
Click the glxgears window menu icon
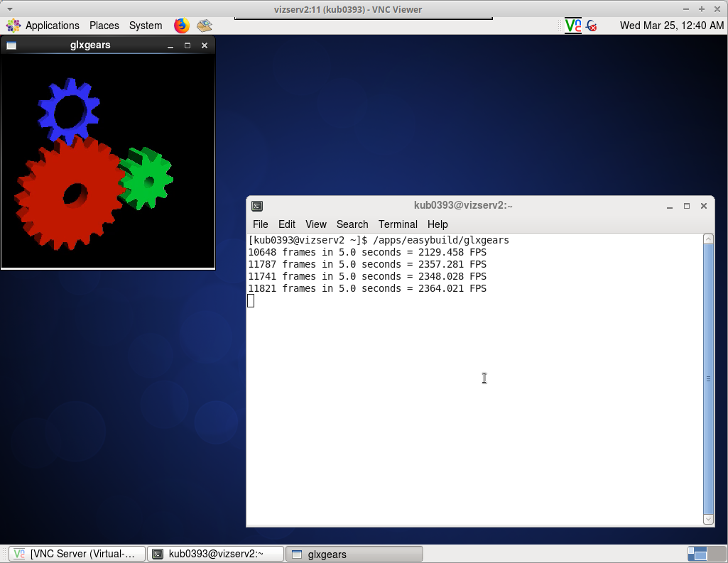(x=11, y=45)
